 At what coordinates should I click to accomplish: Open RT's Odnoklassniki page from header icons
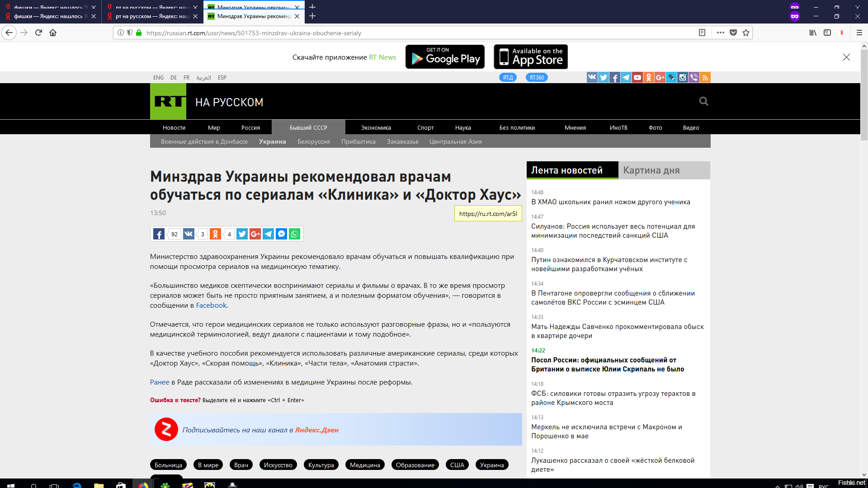point(648,77)
